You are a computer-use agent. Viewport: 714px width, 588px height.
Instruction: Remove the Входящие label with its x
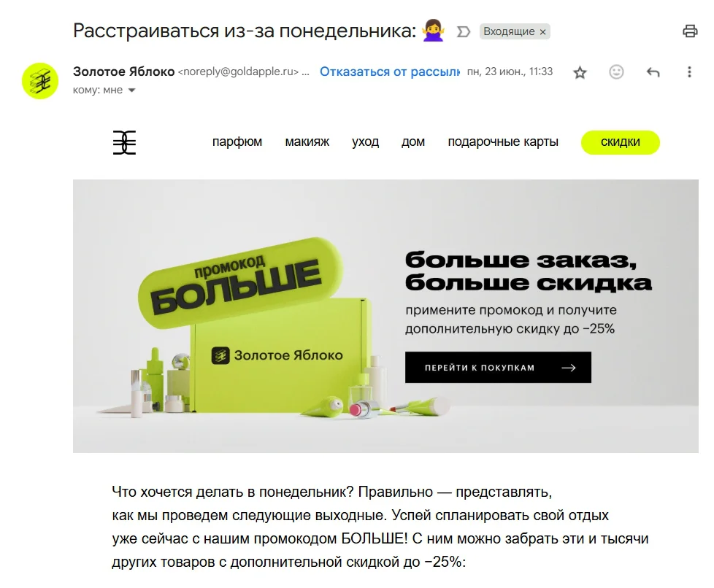coord(542,32)
